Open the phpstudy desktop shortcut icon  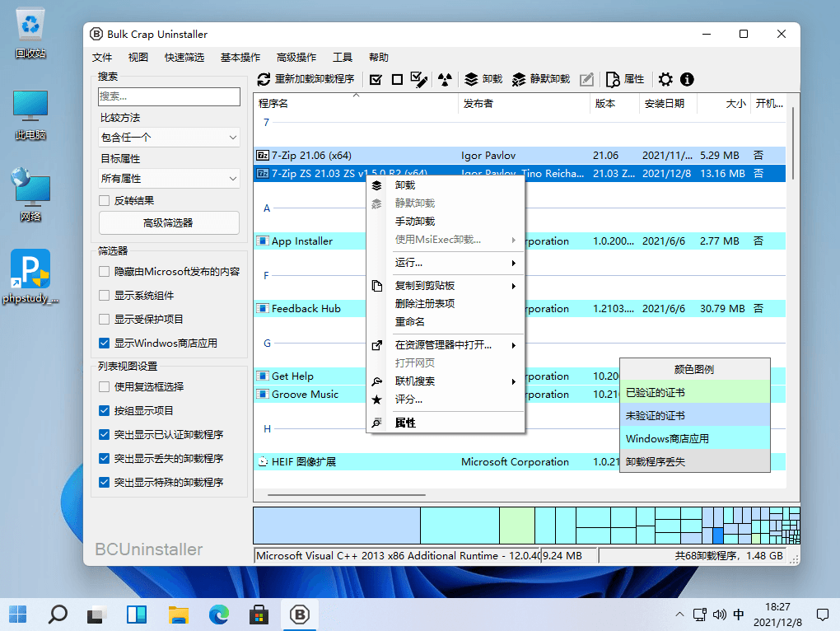pyautogui.click(x=30, y=269)
